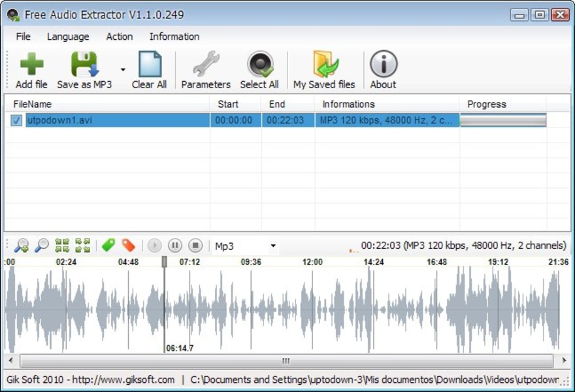Zoom in on the waveform
Viewport: 575px width, 392px height.
pos(22,246)
